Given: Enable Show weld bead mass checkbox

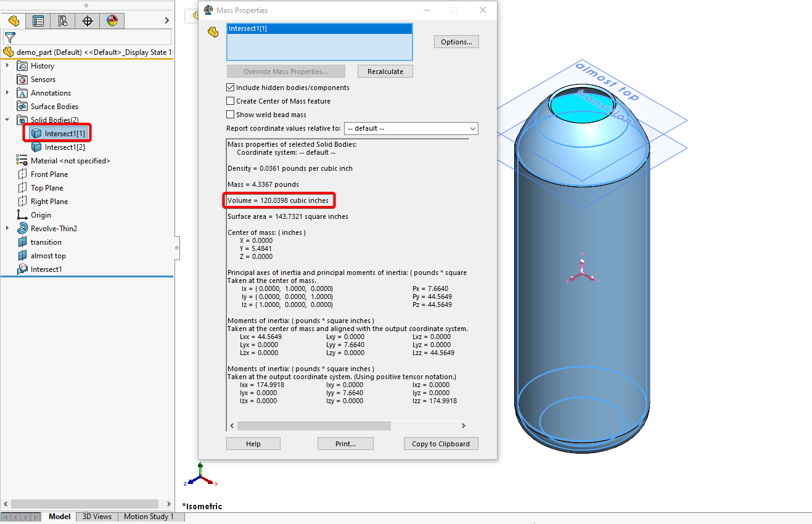Looking at the screenshot, I should [231, 115].
